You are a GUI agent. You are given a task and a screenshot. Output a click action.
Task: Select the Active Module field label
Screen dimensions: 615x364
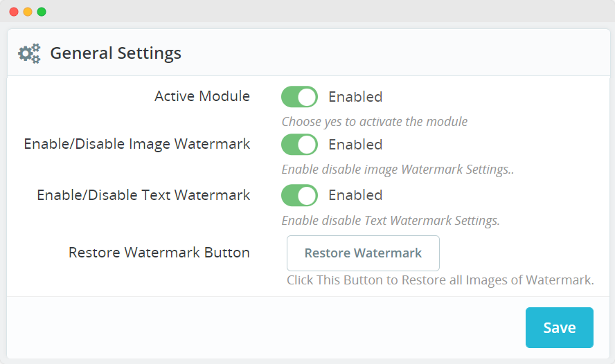(x=202, y=96)
